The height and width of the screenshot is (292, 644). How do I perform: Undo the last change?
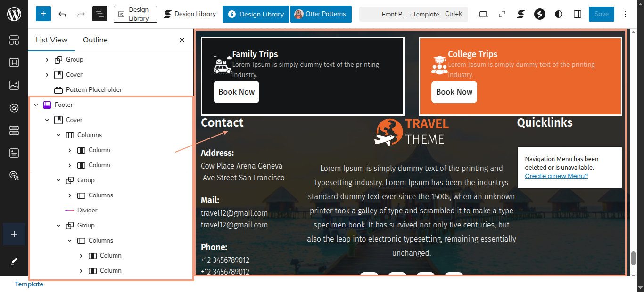click(62, 14)
